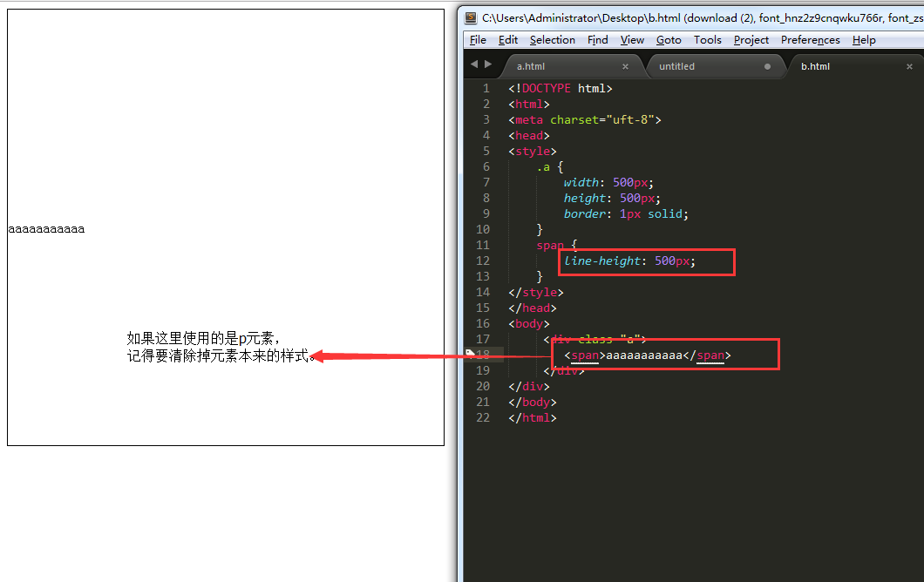Image resolution: width=924 pixels, height=582 pixels.
Task: Click the meta charset="uft-8" line
Action: tap(585, 119)
